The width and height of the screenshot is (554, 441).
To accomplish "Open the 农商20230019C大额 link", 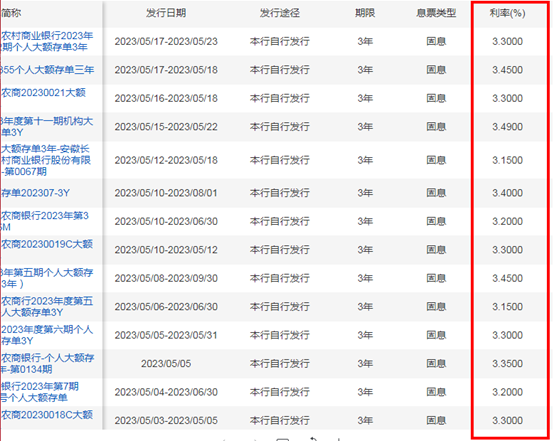I will point(47,244).
